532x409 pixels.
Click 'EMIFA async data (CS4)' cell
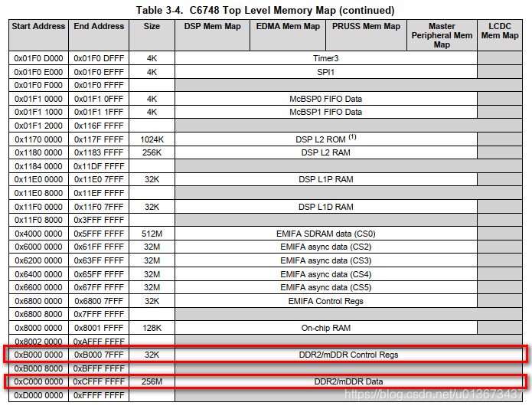pos(326,274)
